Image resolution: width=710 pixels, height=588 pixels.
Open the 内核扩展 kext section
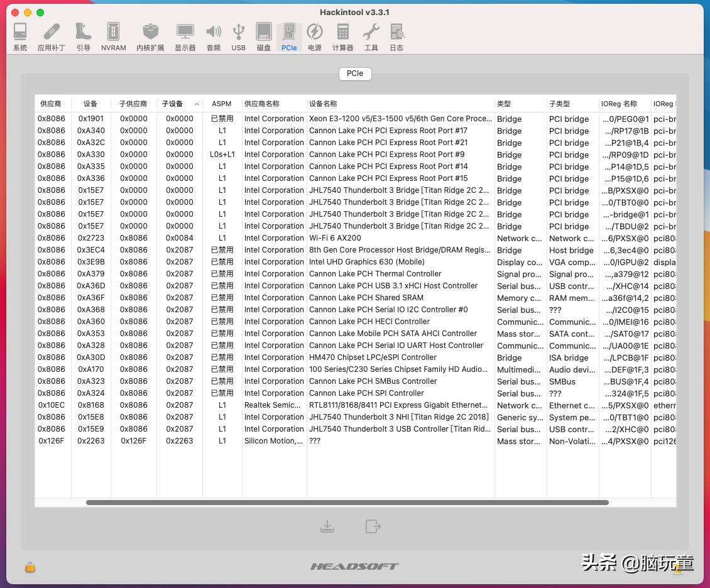[150, 36]
